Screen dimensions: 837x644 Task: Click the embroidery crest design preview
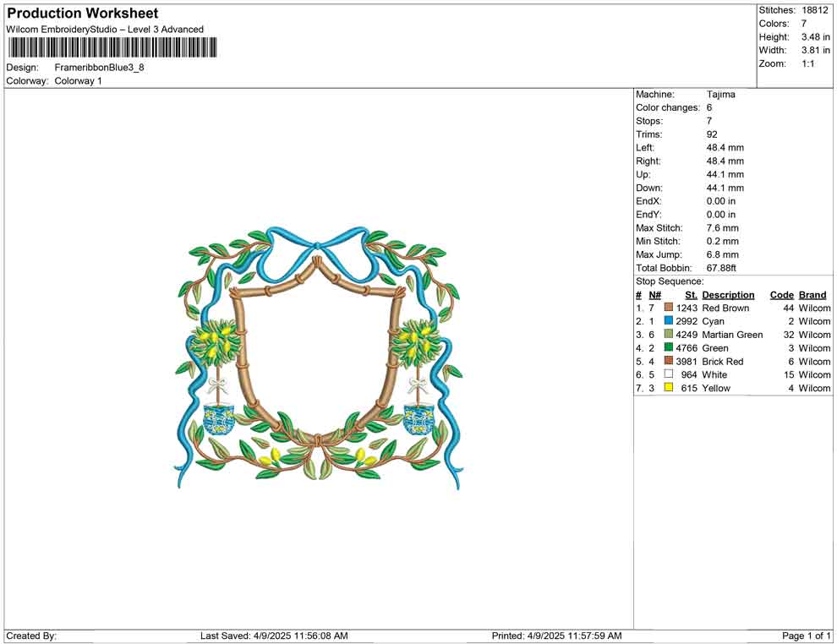coord(319,358)
